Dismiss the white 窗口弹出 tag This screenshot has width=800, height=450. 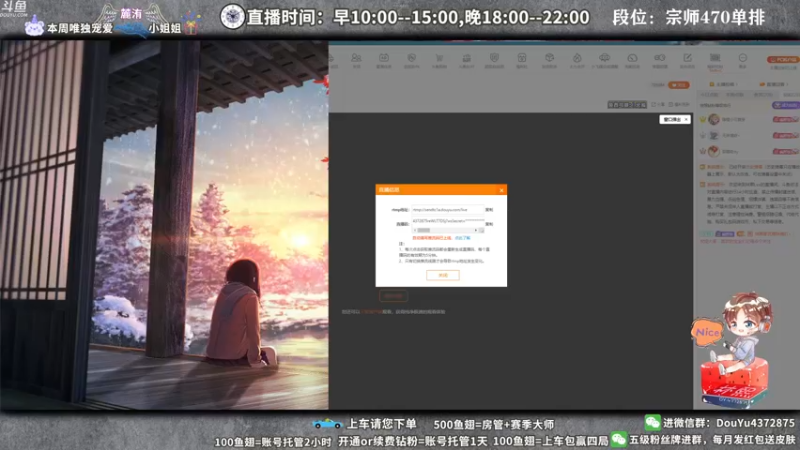point(686,119)
